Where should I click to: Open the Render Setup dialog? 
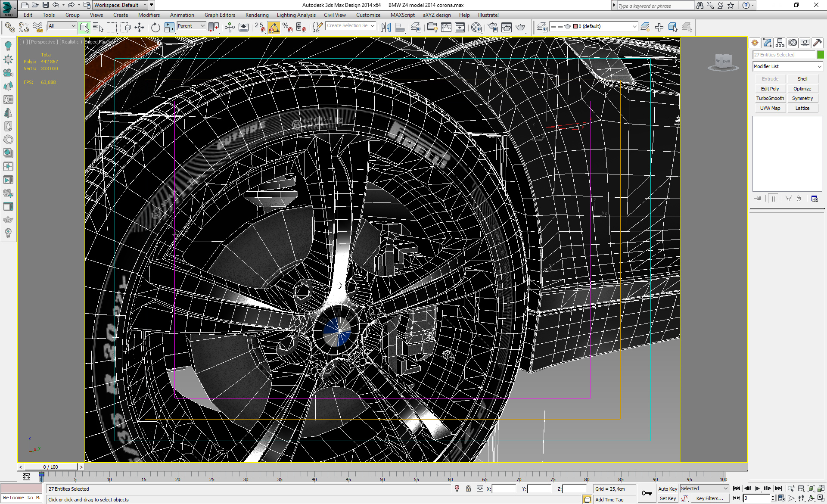click(493, 28)
